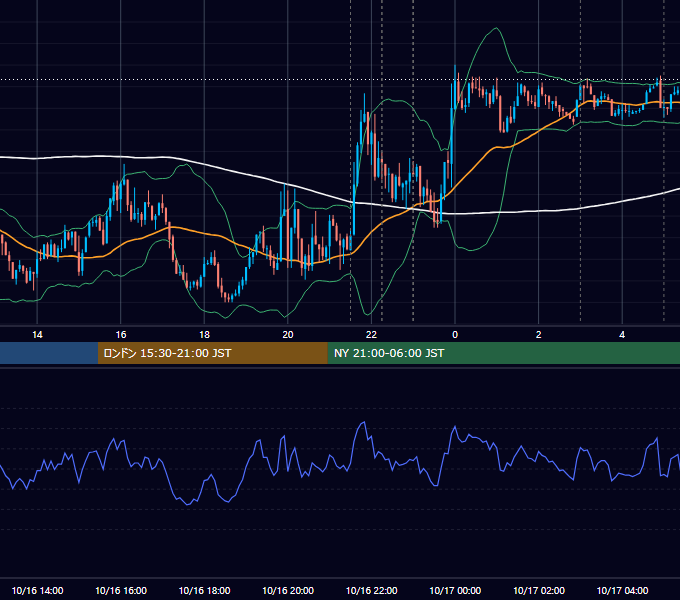The image size is (680, 600).
Task: Click the 10/16 16:00 date label
Action: coord(121,590)
